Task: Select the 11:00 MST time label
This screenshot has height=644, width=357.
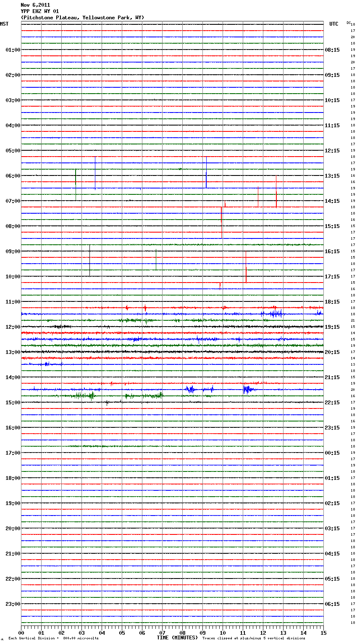Action: pos(13,302)
